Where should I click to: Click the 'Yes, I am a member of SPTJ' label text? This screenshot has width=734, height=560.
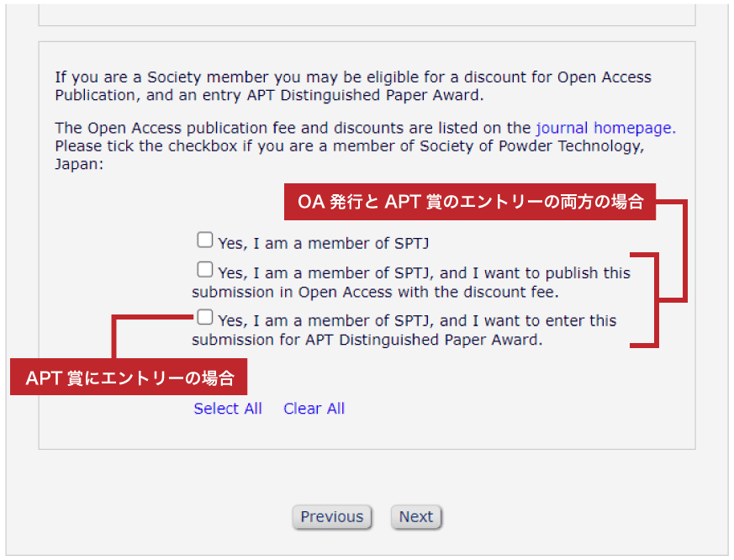[324, 244]
